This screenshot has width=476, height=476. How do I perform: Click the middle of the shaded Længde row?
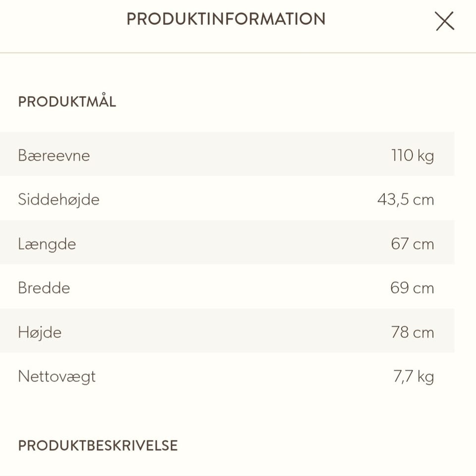click(x=227, y=242)
